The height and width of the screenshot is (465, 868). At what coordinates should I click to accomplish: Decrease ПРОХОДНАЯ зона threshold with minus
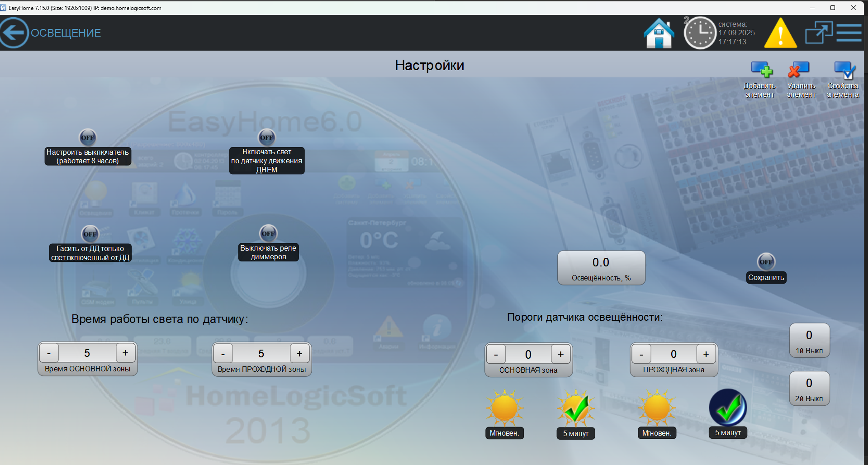tap(641, 354)
